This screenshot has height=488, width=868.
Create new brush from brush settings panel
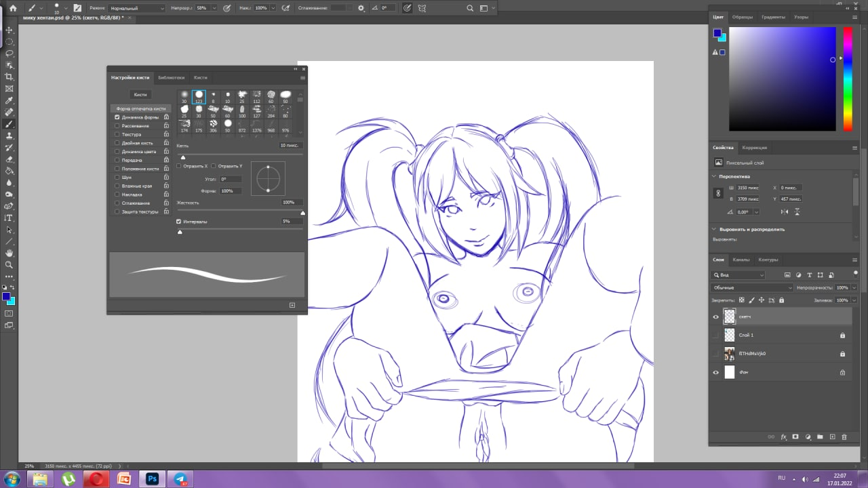click(x=292, y=305)
